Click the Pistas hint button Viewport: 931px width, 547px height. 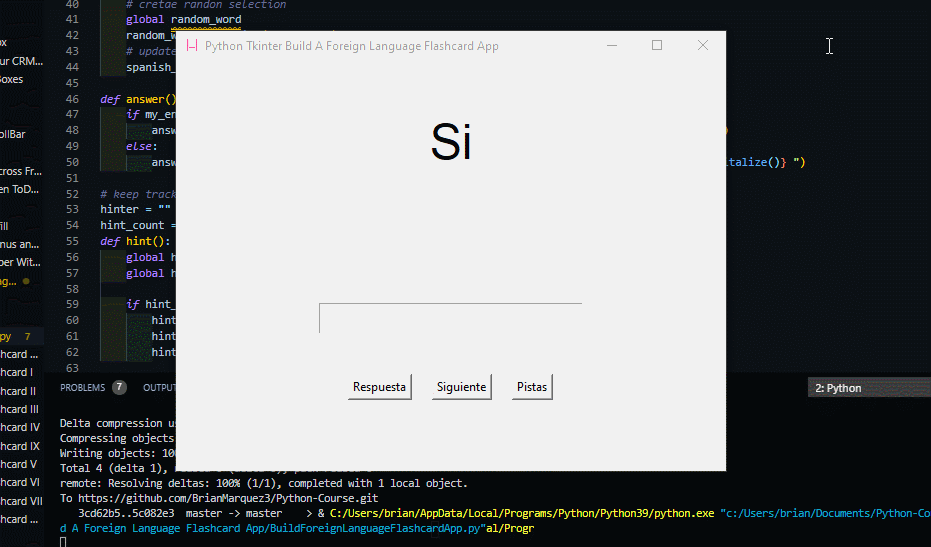[x=532, y=387]
